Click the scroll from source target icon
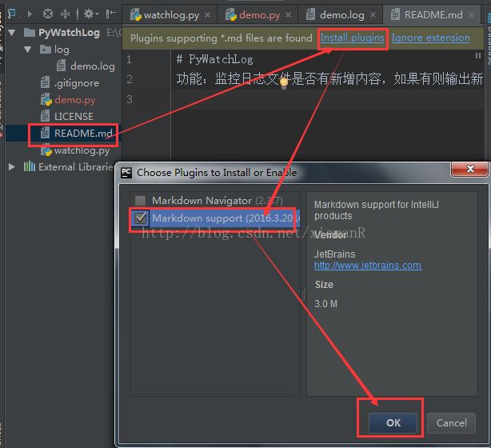The height and width of the screenshot is (448, 491). pos(48,14)
